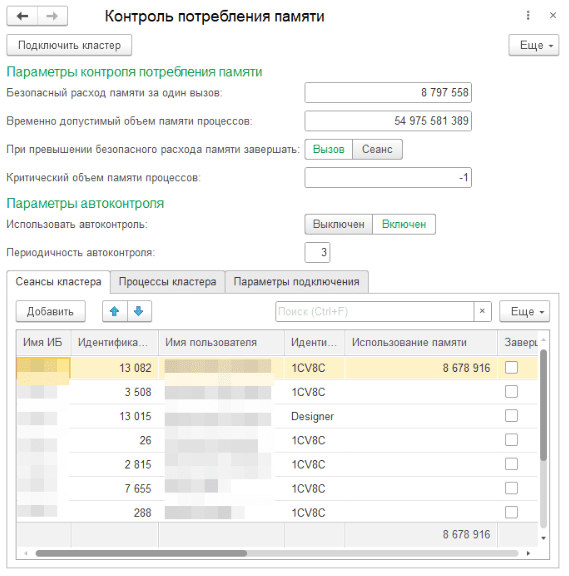
Task: Switch to the Процессы кластера tab
Action: (x=168, y=282)
